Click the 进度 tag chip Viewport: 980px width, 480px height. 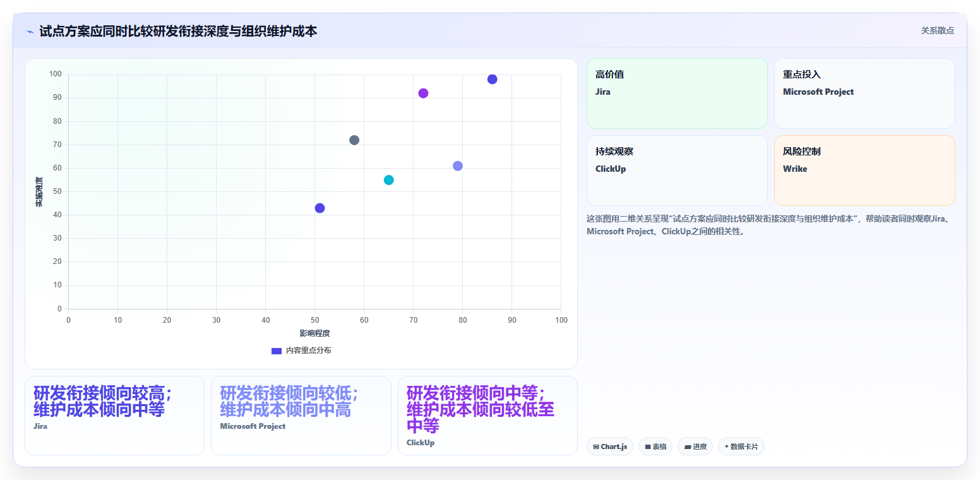(x=695, y=447)
